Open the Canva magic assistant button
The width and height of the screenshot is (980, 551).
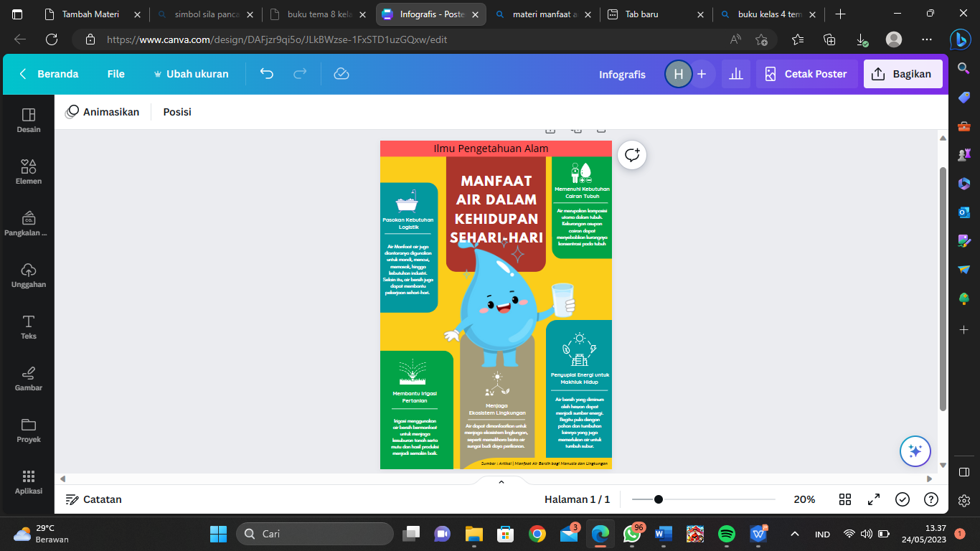(x=915, y=451)
